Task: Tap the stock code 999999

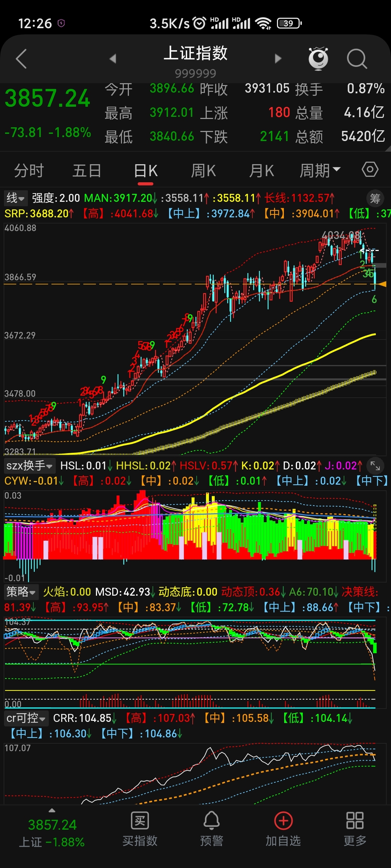Action: [195, 73]
